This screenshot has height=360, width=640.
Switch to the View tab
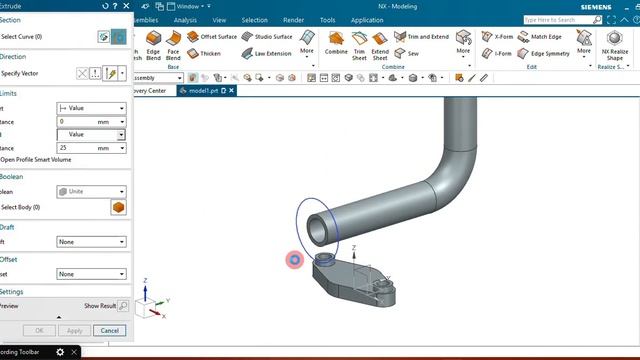pos(219,20)
